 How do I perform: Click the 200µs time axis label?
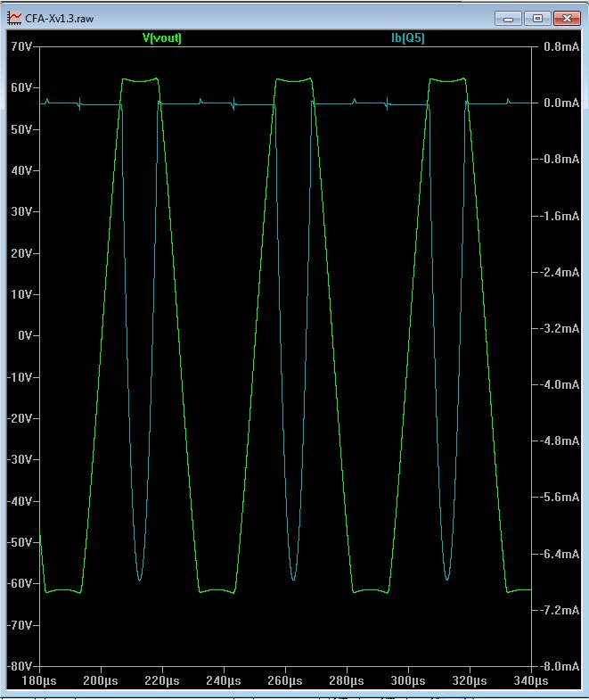tap(101, 680)
